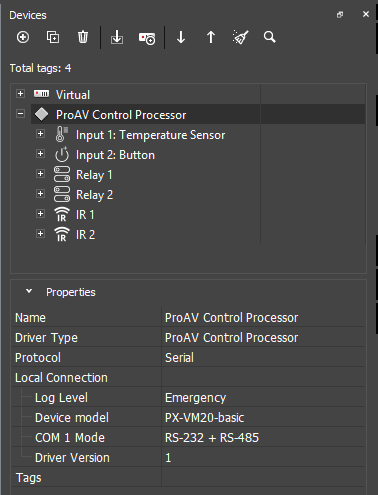The height and width of the screenshot is (495, 378).
Task: Select ProAV Control Processor tree item
Action: click(121, 115)
